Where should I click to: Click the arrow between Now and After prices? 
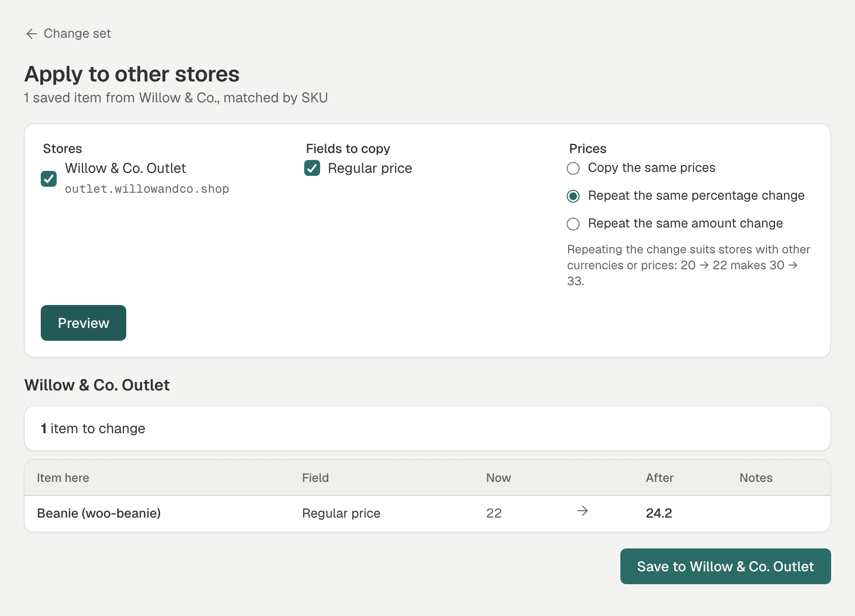point(583,511)
